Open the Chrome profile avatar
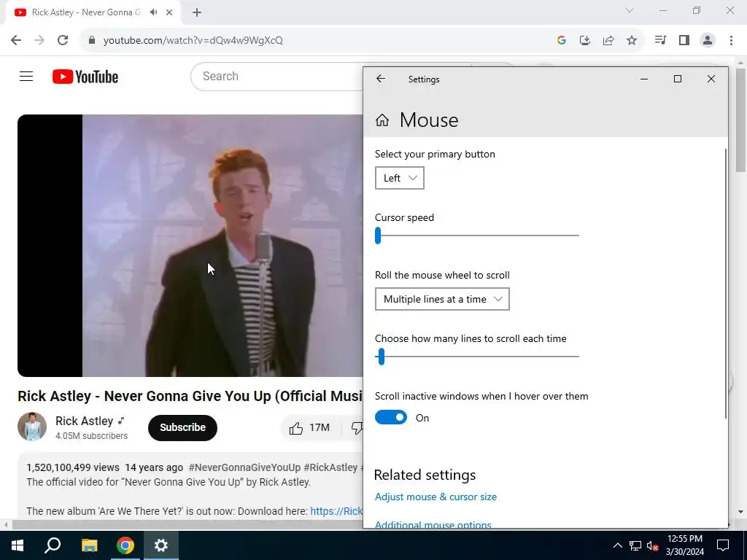Viewport: 747px width, 560px height. (x=708, y=41)
